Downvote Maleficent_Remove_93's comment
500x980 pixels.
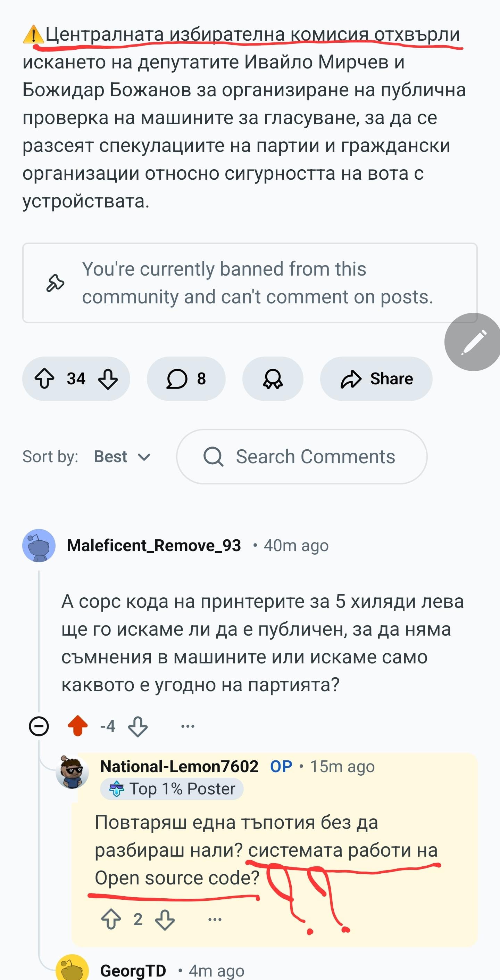pyautogui.click(x=137, y=726)
